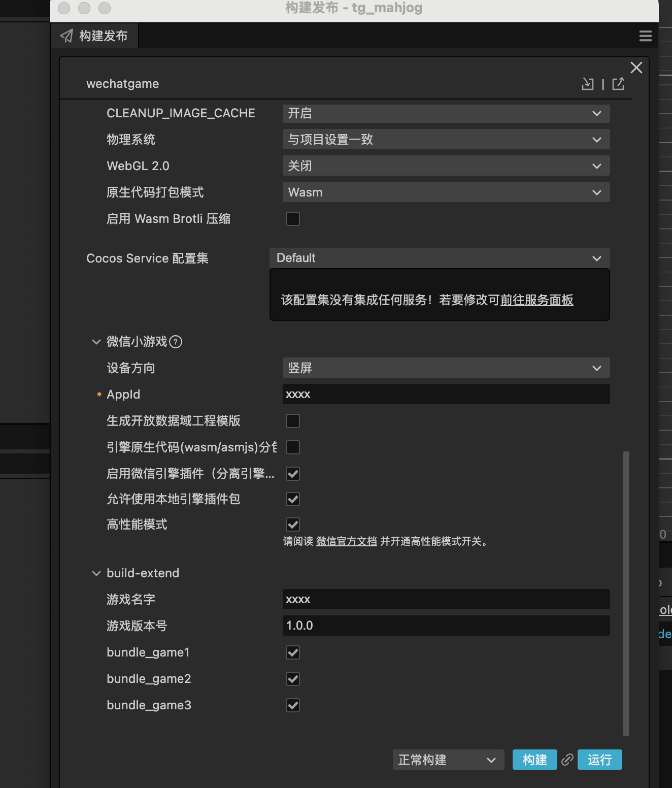Click the 游戏版本号 input field
Screen dimensions: 672x788
click(x=446, y=626)
